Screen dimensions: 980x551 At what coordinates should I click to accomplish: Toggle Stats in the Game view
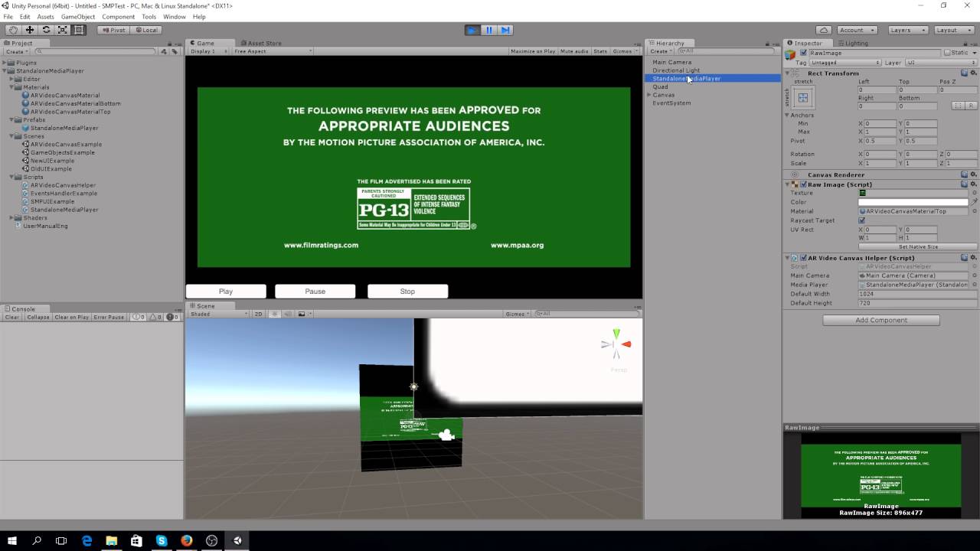click(600, 51)
